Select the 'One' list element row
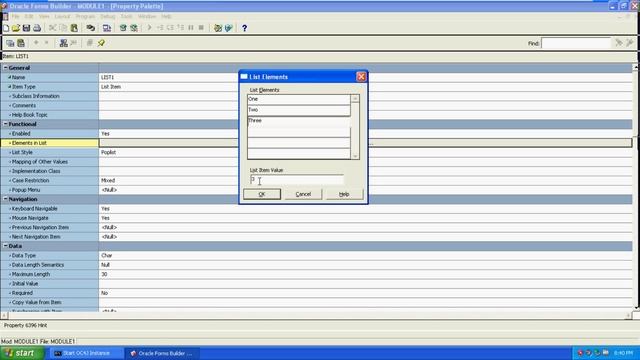 pos(299,99)
